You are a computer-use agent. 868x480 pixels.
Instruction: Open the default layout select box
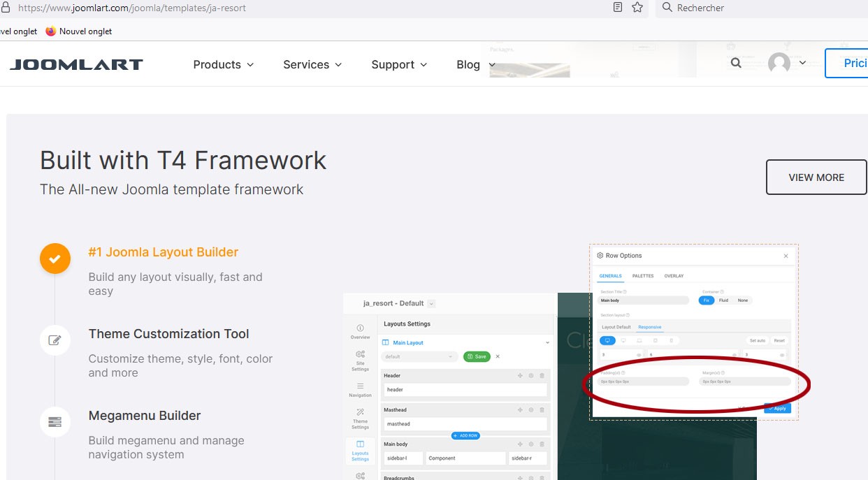coord(419,356)
